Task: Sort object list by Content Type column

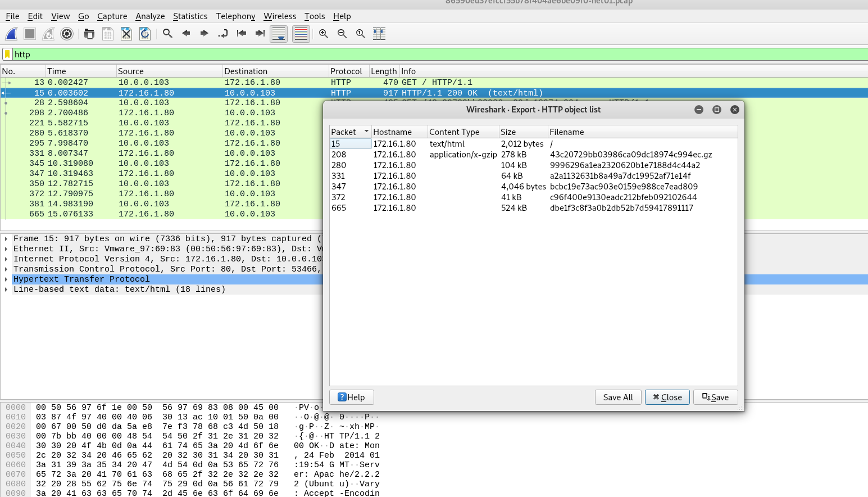Action: click(463, 132)
